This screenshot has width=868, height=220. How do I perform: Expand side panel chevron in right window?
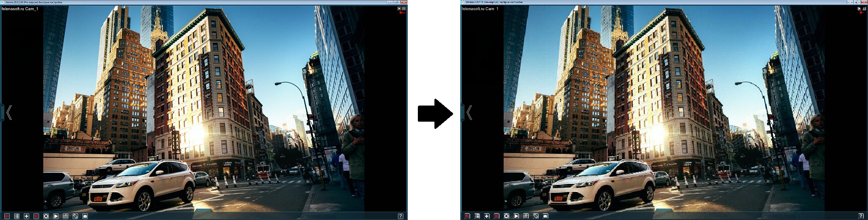469,112
